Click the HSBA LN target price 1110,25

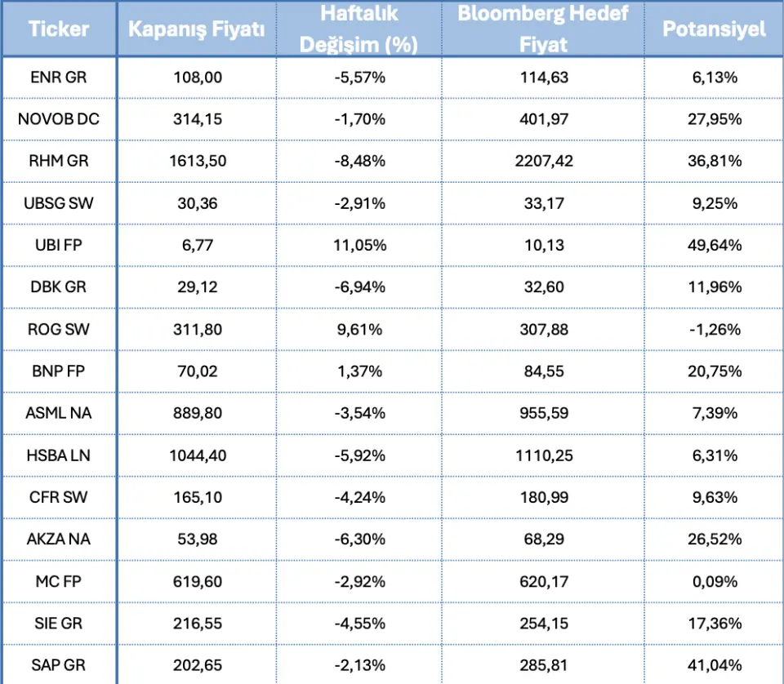click(x=543, y=455)
